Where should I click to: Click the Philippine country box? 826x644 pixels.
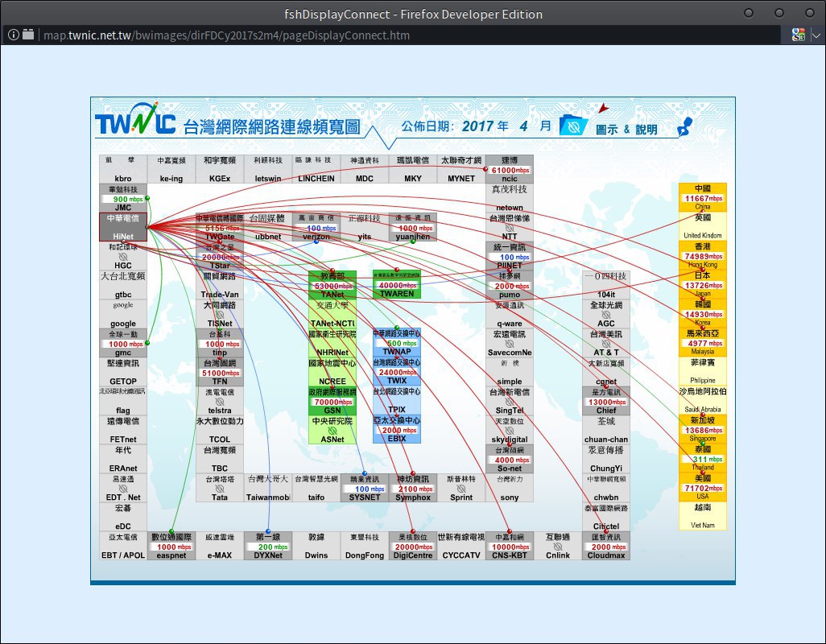click(703, 371)
